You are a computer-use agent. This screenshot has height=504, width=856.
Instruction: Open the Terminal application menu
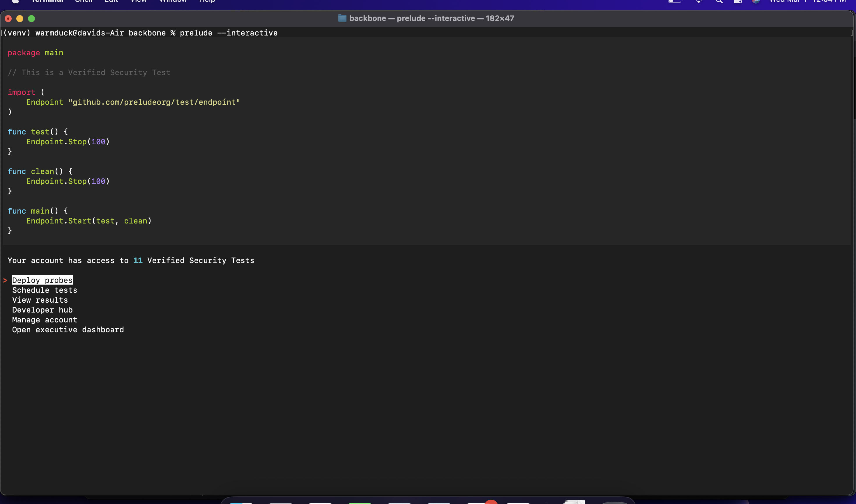pos(47,1)
